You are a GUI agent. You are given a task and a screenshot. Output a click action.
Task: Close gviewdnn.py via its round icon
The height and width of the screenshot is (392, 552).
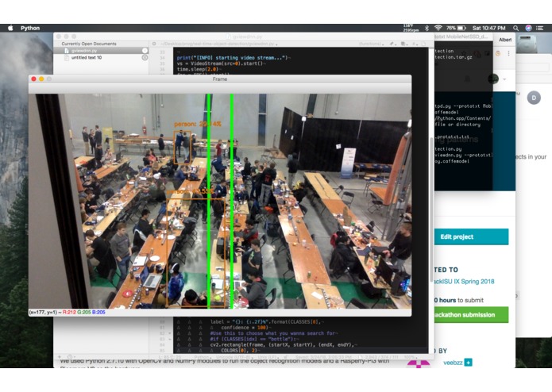(145, 51)
